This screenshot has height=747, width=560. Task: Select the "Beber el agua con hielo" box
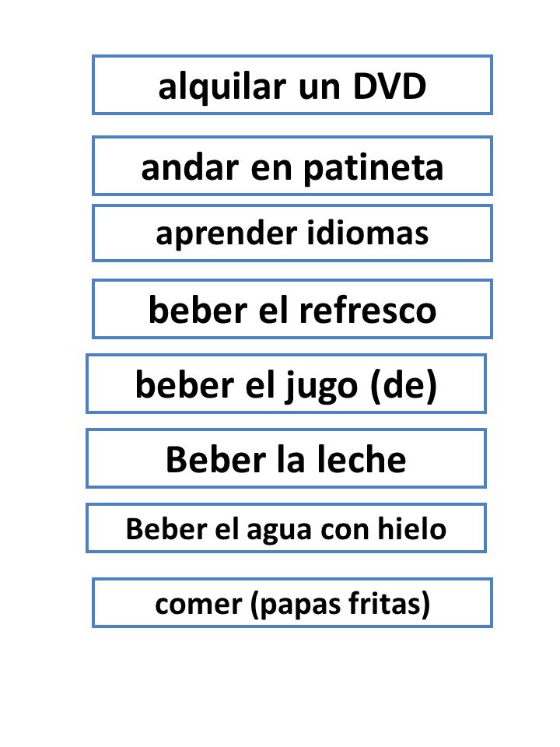click(x=285, y=528)
